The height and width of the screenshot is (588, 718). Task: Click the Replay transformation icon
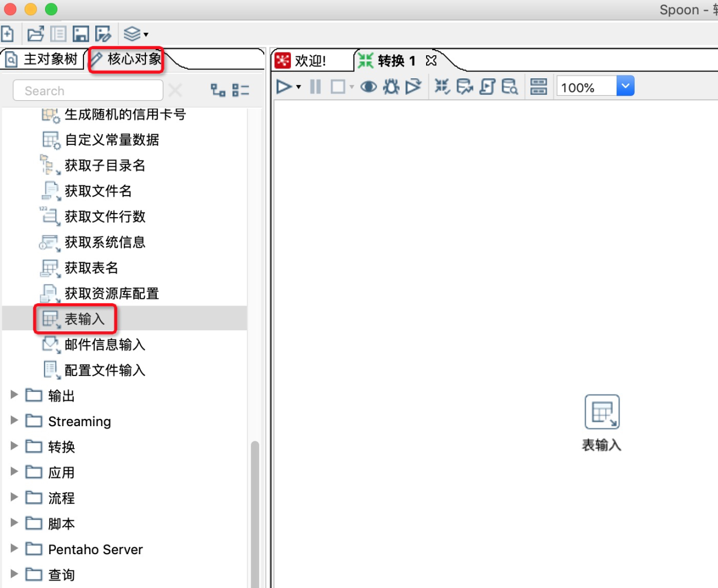[x=413, y=87]
